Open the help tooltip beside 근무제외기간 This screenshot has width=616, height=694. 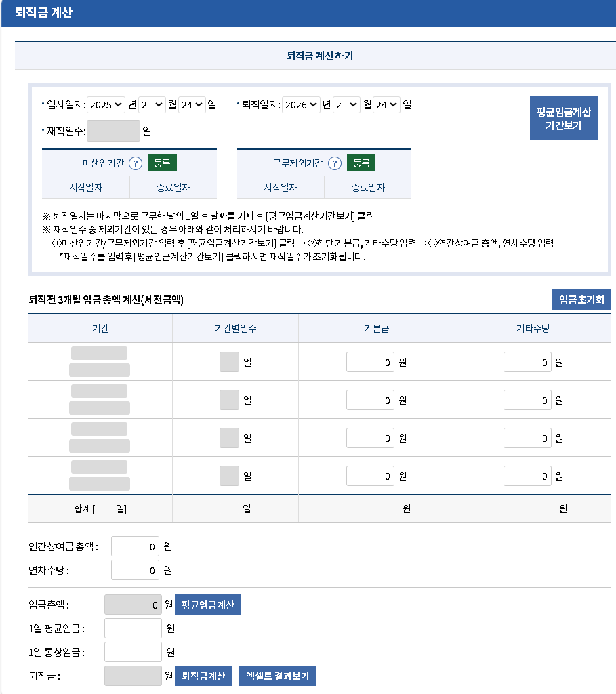click(x=335, y=163)
